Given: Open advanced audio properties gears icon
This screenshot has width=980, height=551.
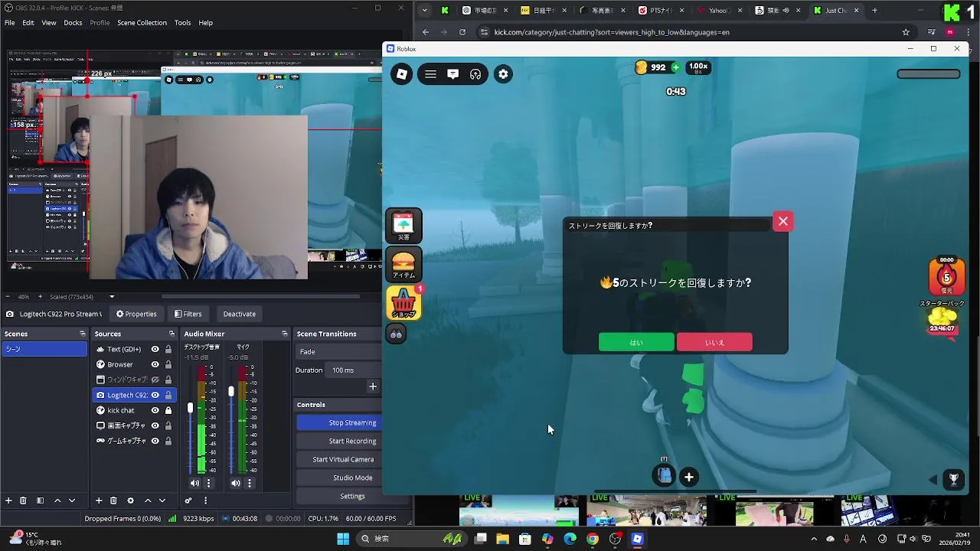Looking at the screenshot, I should [x=188, y=500].
